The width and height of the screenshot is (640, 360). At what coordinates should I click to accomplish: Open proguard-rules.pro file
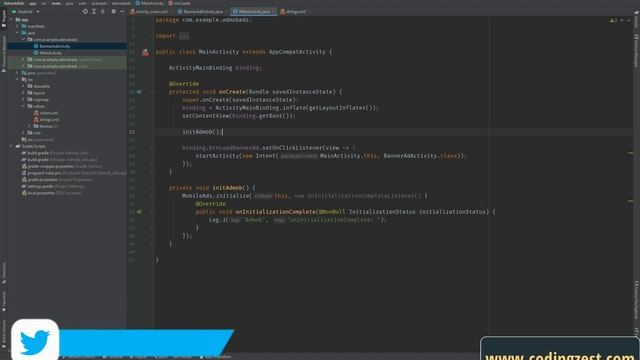click(74, 173)
